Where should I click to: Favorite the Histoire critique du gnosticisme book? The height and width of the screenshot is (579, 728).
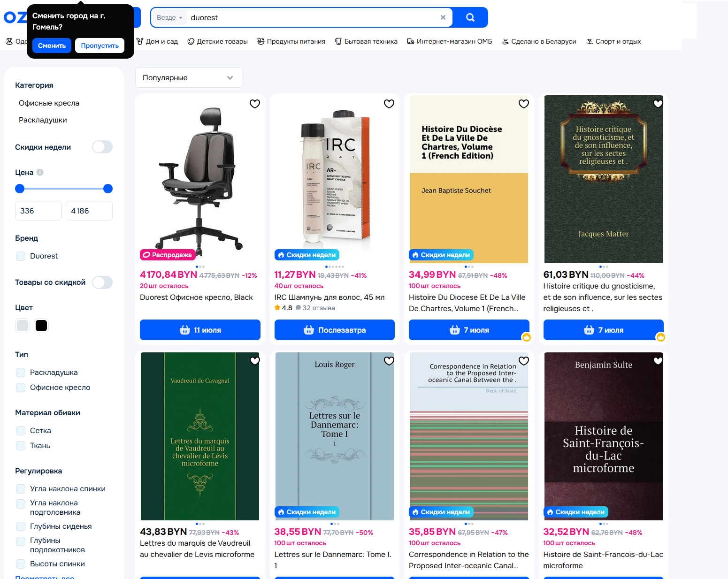coord(658,104)
